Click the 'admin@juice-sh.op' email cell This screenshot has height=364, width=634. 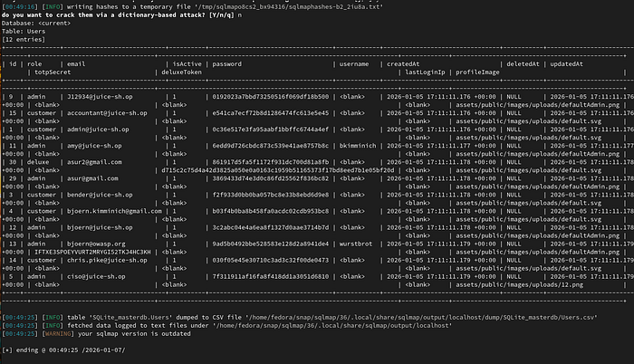[98, 129]
